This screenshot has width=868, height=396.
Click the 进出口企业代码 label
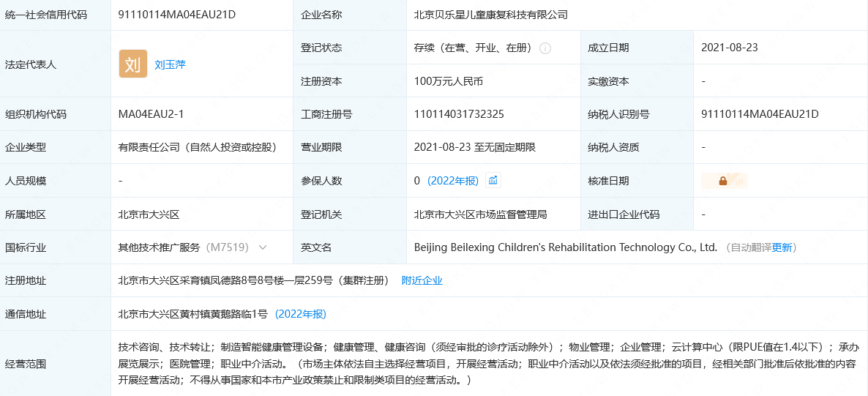(624, 214)
